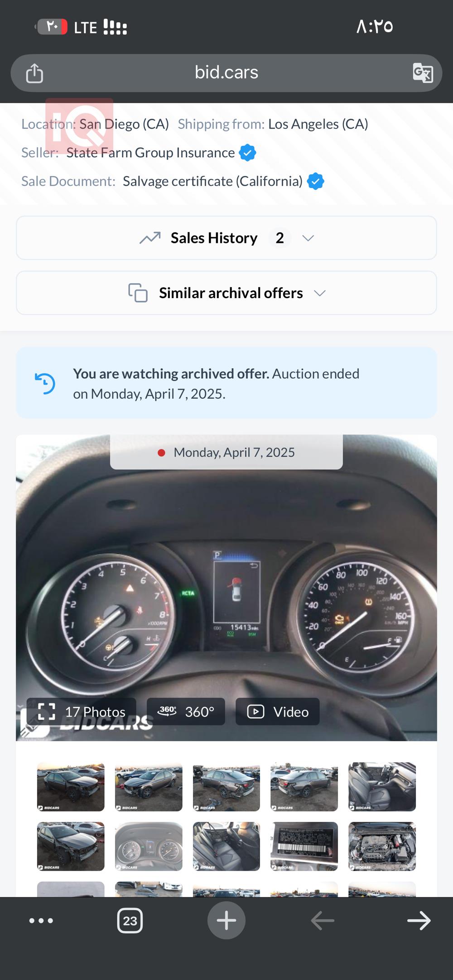
Task: Tap the bid.cars address field
Action: click(226, 73)
